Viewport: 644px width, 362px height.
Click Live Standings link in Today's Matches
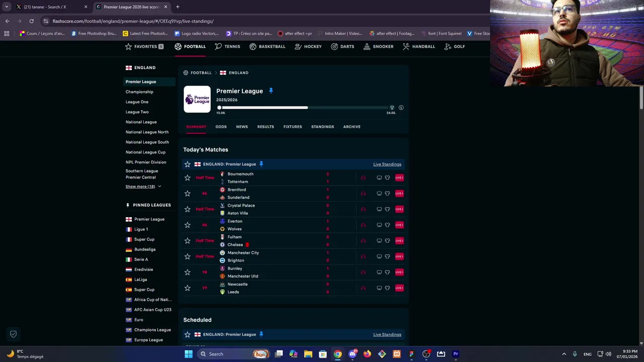click(387, 164)
